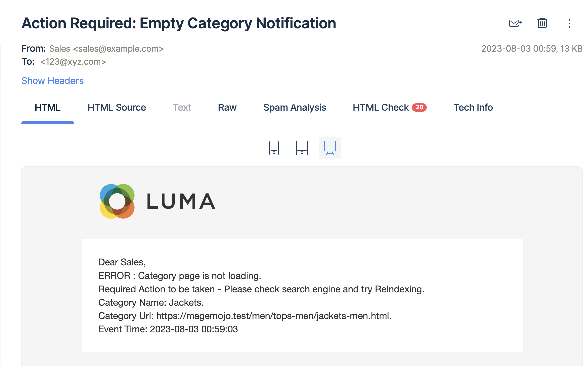This screenshot has width=588, height=366.
Task: Delete the email using the trash icon
Action: coord(542,23)
